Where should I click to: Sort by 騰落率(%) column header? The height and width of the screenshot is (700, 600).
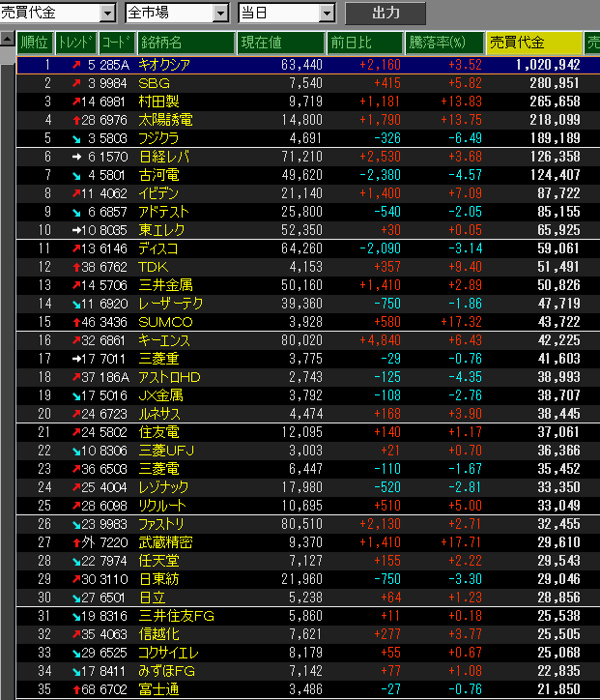coord(444,43)
